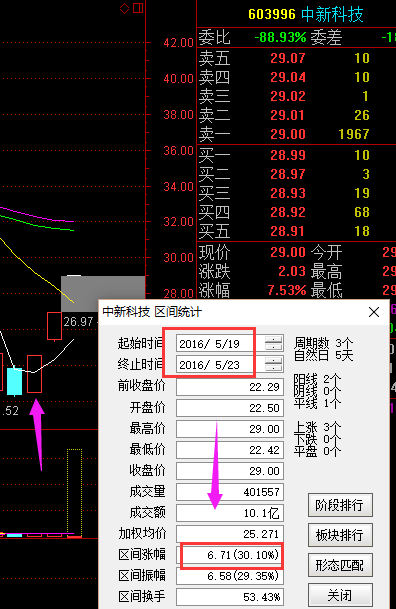
Task: Click the red diamond icon above the chart
Action: 125,8
